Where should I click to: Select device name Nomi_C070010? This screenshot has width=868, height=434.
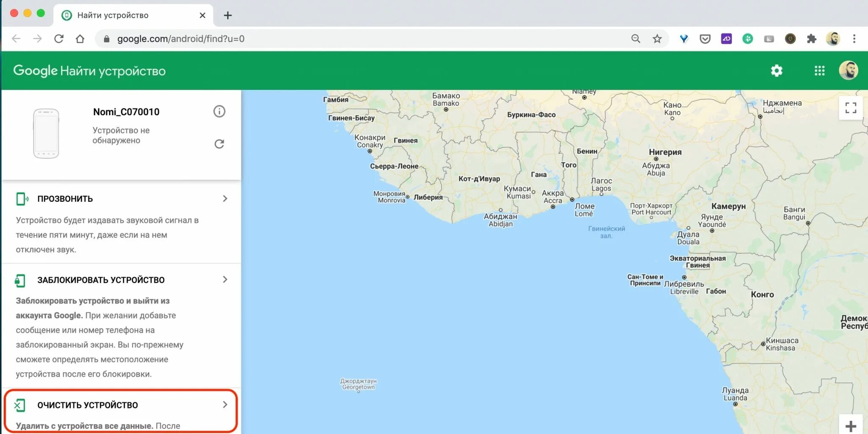(x=126, y=112)
